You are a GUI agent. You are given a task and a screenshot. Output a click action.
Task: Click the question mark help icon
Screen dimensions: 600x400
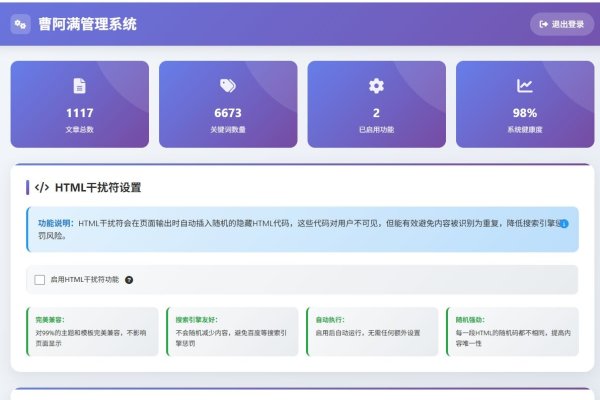(x=129, y=280)
